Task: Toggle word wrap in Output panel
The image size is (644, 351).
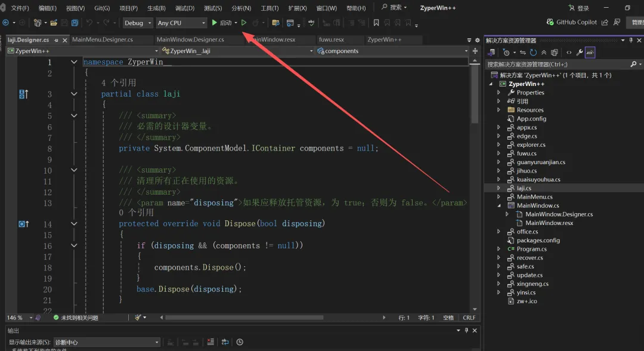Action: coord(225,342)
